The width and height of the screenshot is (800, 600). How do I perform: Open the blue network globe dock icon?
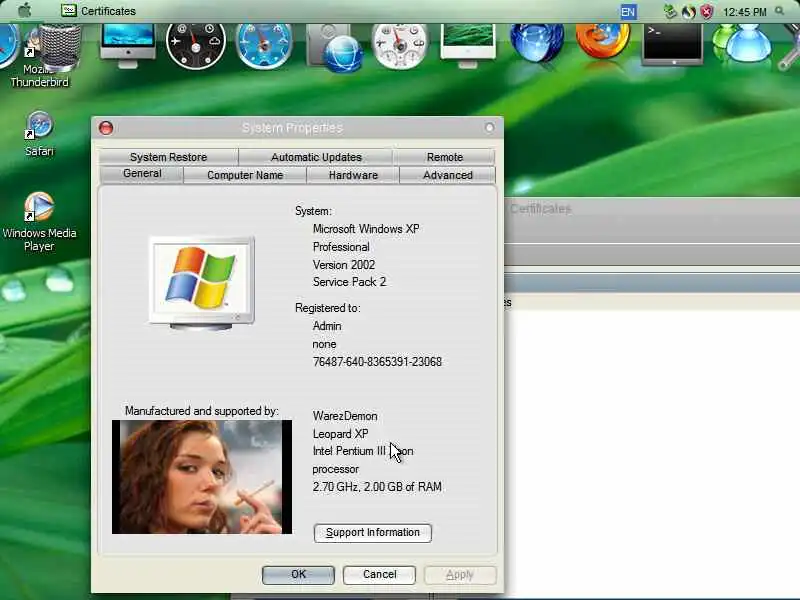537,42
